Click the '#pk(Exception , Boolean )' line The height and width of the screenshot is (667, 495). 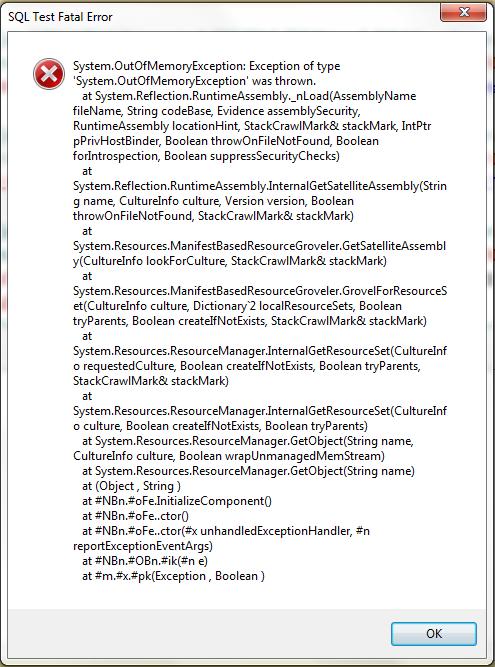pos(173,576)
